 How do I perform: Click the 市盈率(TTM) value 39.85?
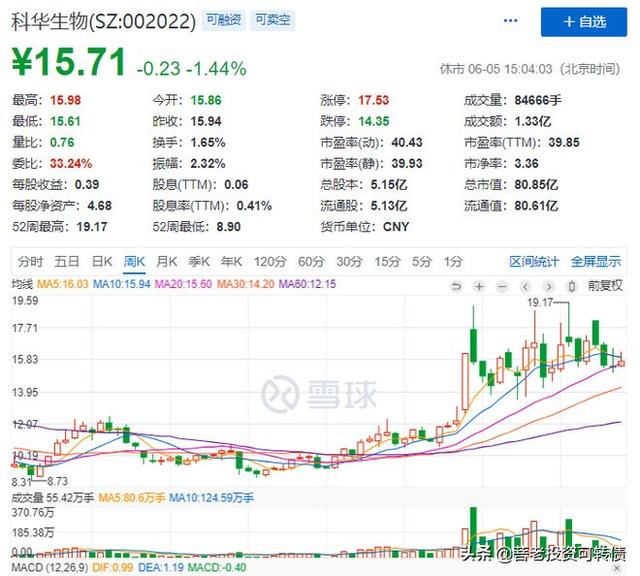[564, 142]
